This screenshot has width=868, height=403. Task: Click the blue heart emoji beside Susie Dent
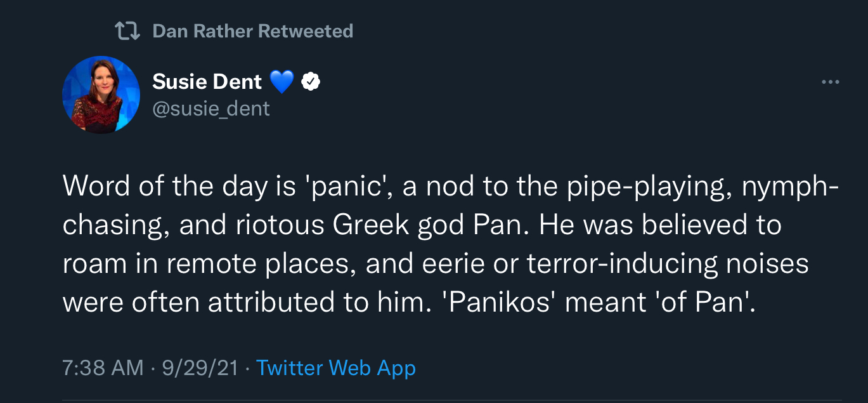(x=282, y=81)
